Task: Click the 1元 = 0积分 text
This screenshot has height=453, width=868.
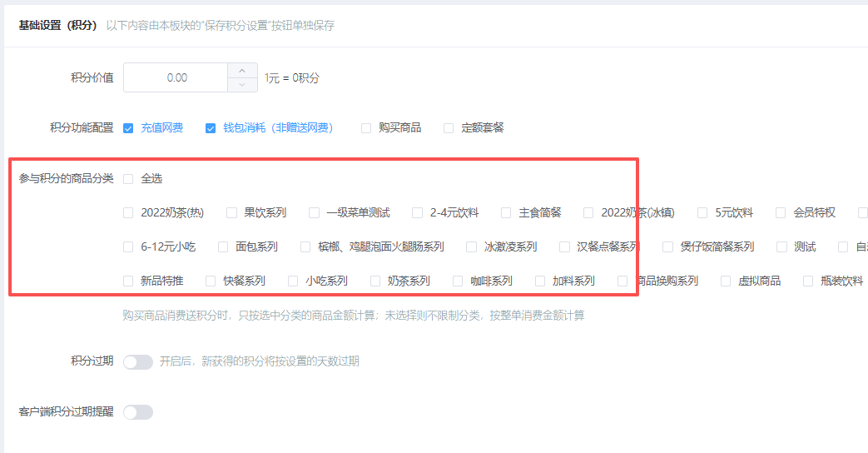Action: (x=292, y=78)
